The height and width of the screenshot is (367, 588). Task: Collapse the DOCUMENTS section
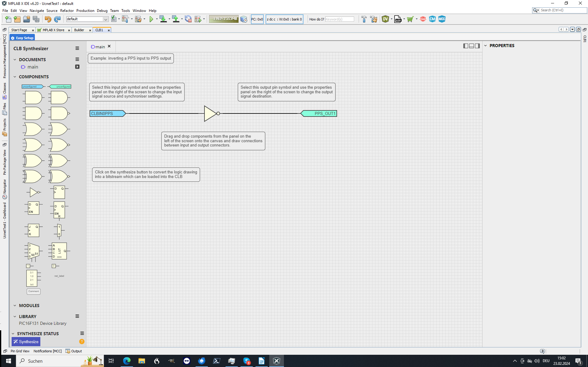15,60
